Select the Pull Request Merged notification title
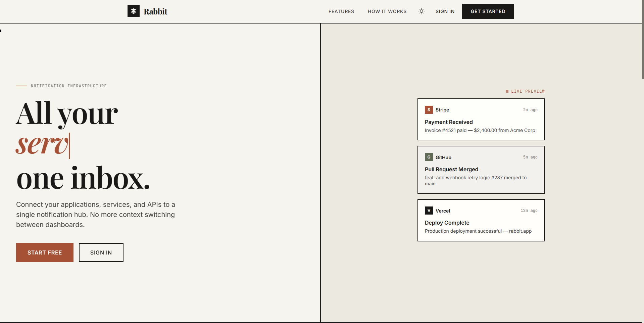This screenshot has height=323, width=644. [451, 169]
